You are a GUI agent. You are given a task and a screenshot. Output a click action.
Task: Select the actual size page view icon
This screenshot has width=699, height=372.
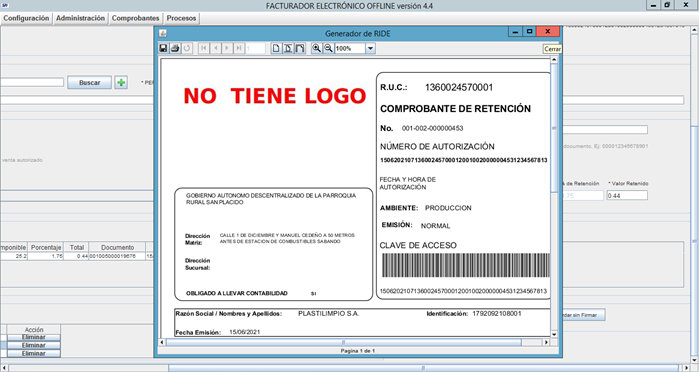276,48
